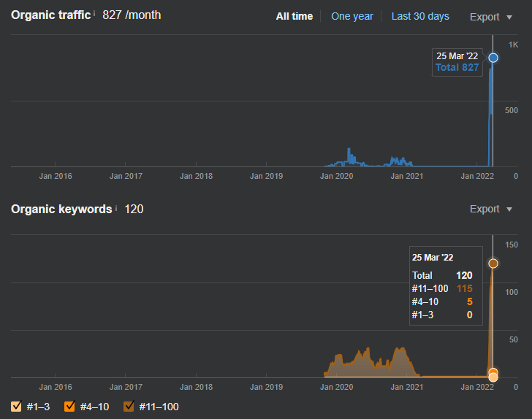Click Jan 2022 label on keywords chart
This screenshot has height=419, width=532.
click(x=476, y=387)
